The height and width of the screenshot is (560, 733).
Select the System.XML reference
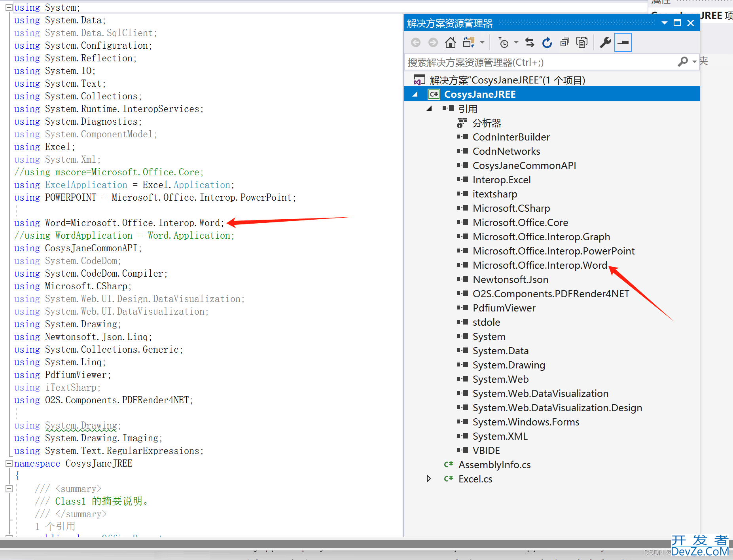click(500, 436)
